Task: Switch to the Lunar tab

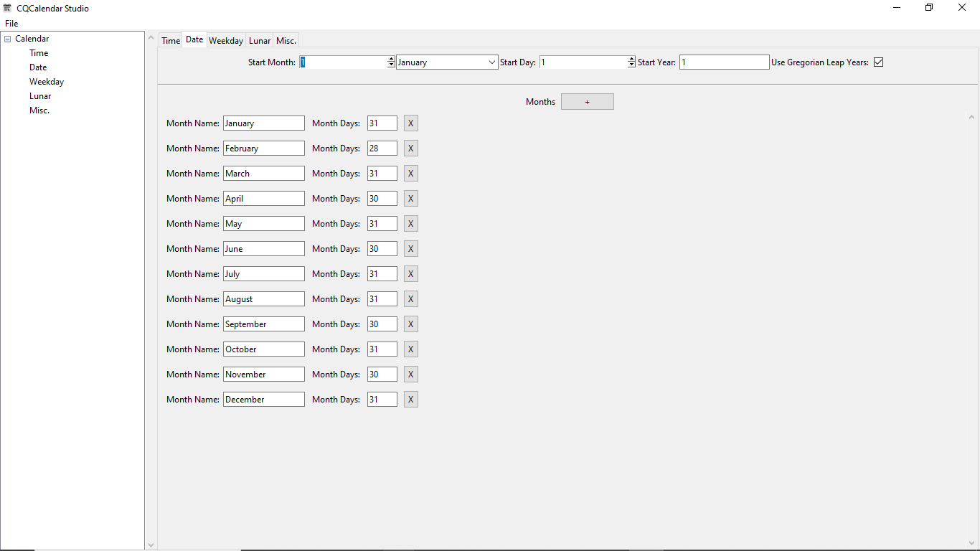Action: click(260, 41)
